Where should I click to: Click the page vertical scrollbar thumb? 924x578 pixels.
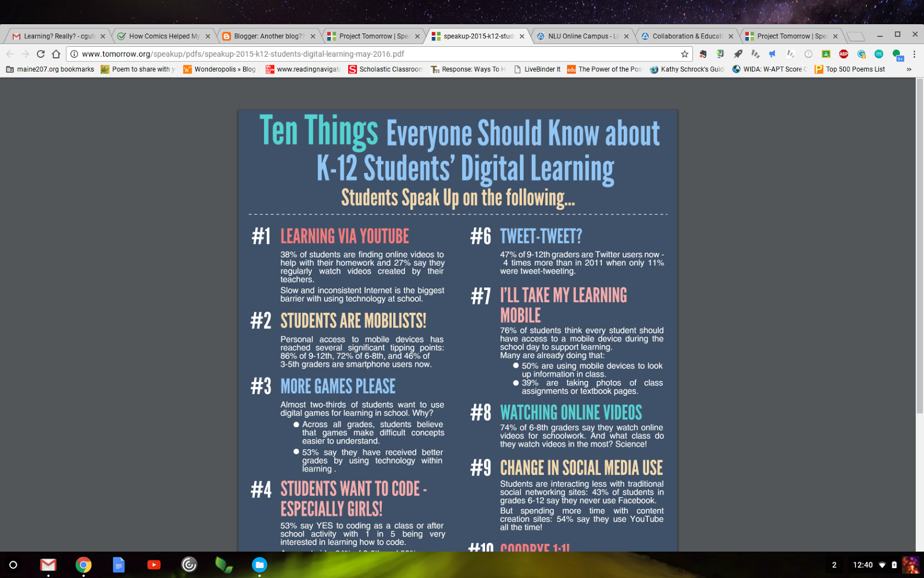(x=919, y=246)
